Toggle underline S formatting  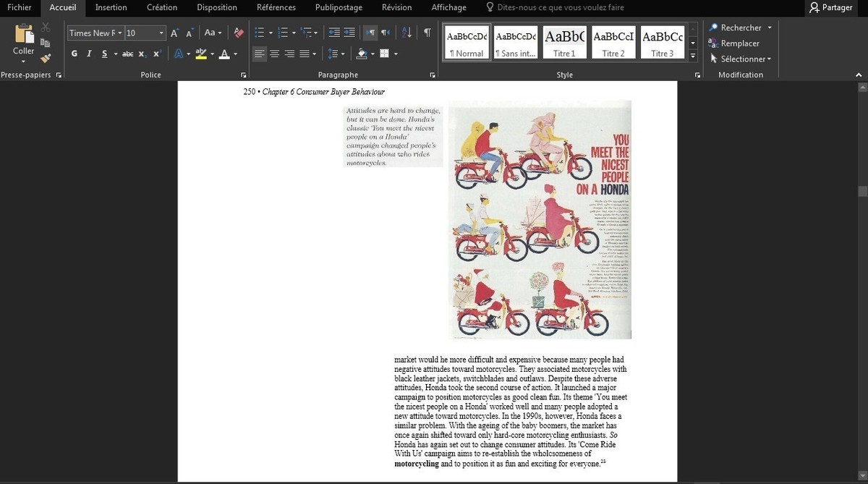(x=105, y=54)
